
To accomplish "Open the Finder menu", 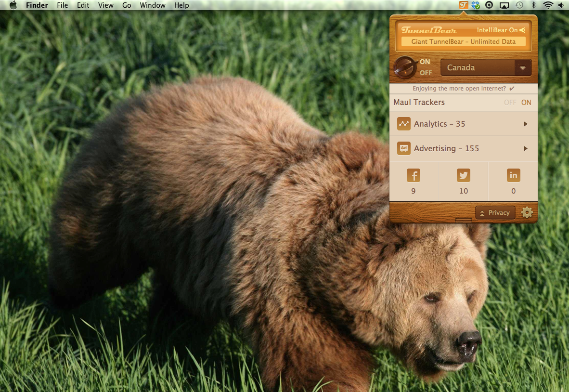I will pyautogui.click(x=37, y=5).
